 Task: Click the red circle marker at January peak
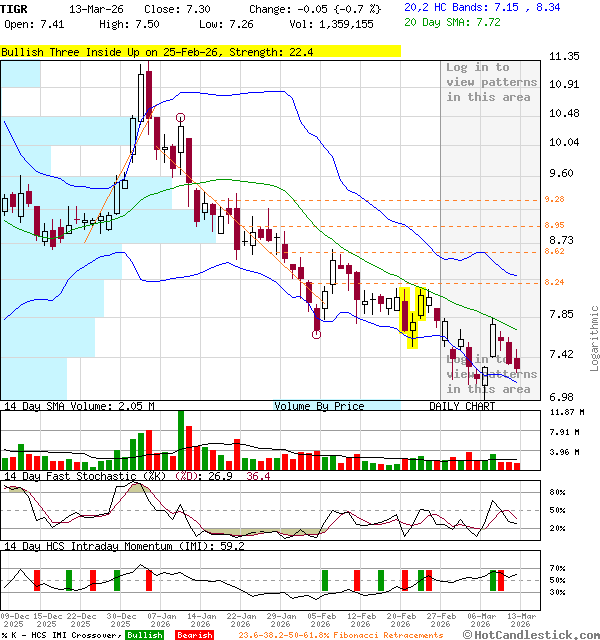pos(180,118)
